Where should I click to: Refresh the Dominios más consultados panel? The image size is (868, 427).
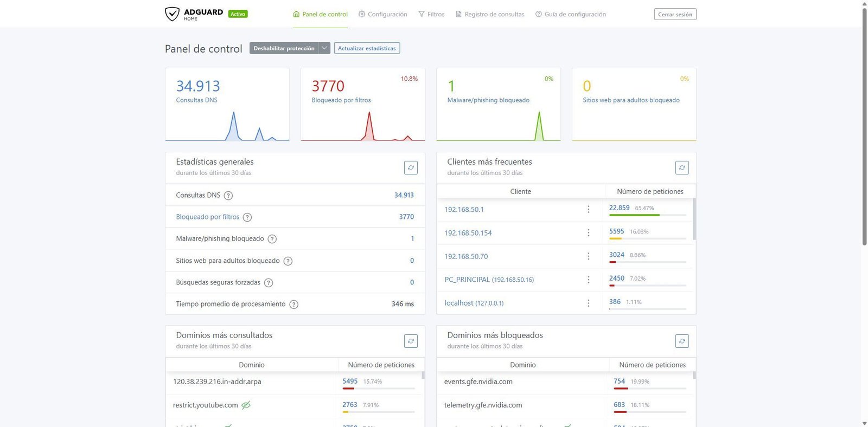tap(411, 341)
